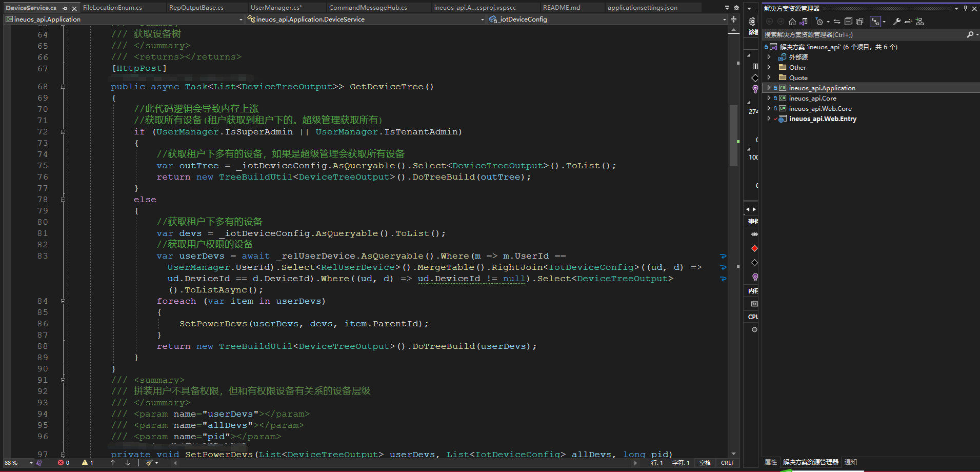Pin the DeviceService.cs tab
Screen dimensions: 980x472
[65, 8]
